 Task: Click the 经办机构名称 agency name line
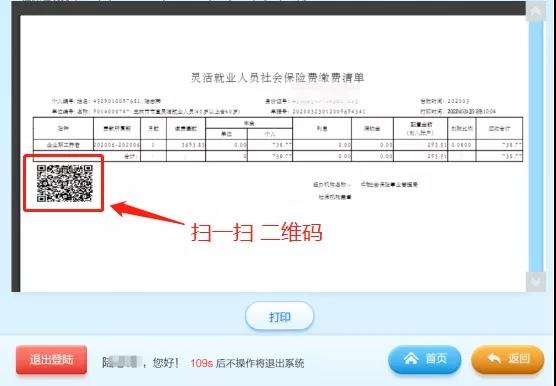(x=366, y=185)
